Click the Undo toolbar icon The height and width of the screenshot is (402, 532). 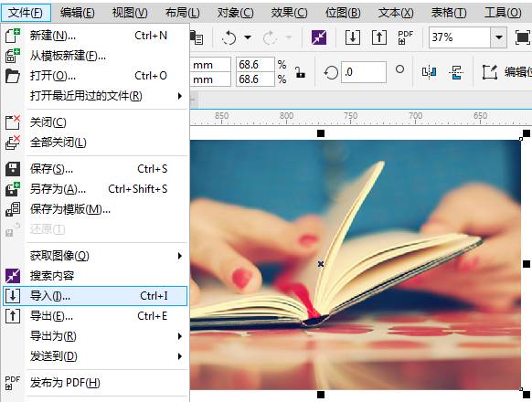pyautogui.click(x=229, y=37)
